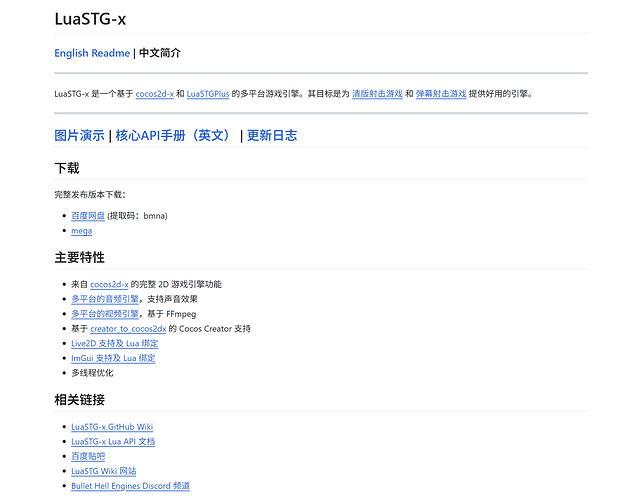
Task: Click the Cocos Creator 支持 text
Action: [x=215, y=329]
